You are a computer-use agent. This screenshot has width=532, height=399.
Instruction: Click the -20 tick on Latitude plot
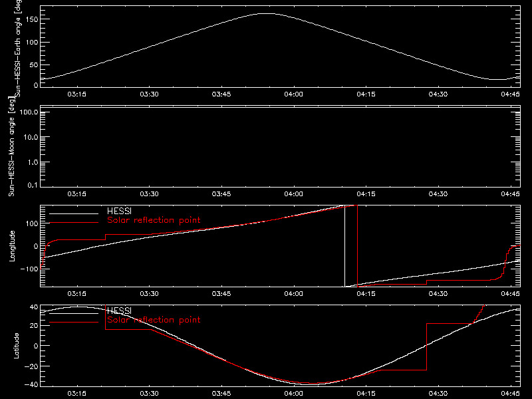[x=31, y=366]
